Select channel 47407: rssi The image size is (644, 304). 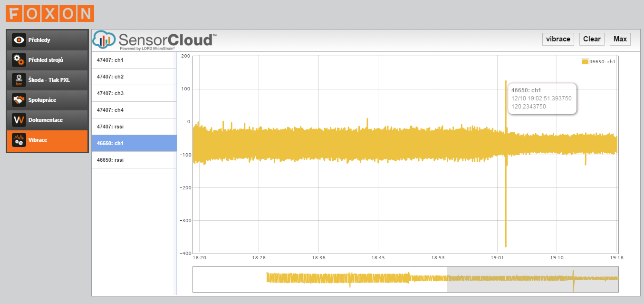[135, 127]
